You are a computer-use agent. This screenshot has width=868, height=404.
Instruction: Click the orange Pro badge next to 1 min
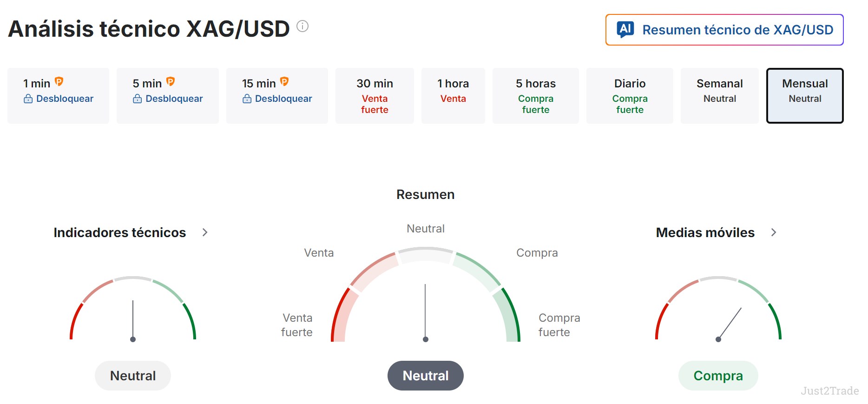click(x=59, y=82)
